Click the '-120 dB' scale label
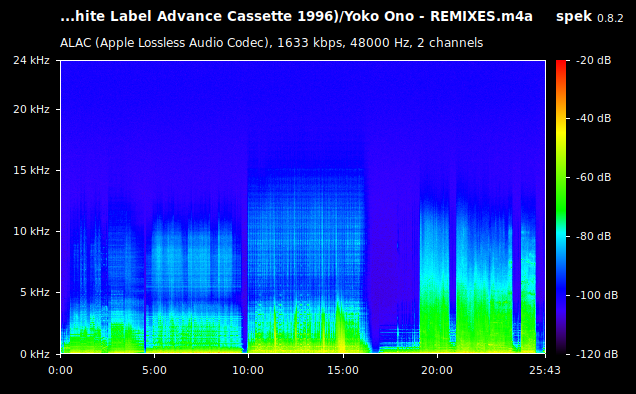The image size is (636, 394). [x=597, y=354]
